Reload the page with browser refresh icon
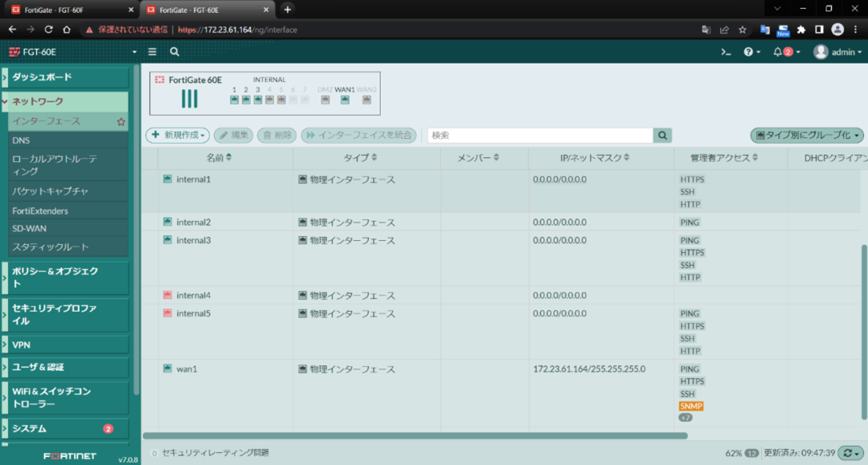The height and width of the screenshot is (465, 868). tap(49, 30)
